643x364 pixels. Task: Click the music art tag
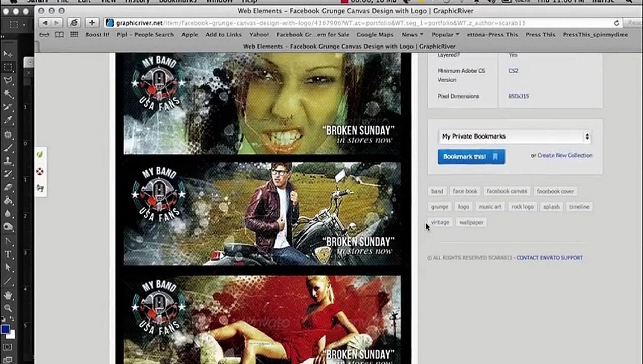(x=490, y=207)
